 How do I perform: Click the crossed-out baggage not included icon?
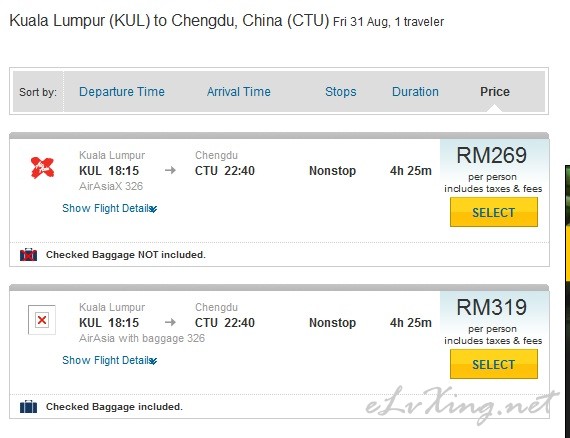point(28,254)
